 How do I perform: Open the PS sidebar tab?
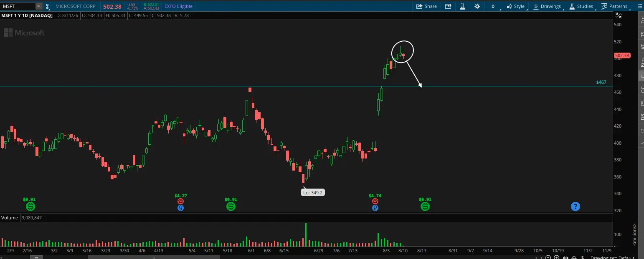[642, 103]
